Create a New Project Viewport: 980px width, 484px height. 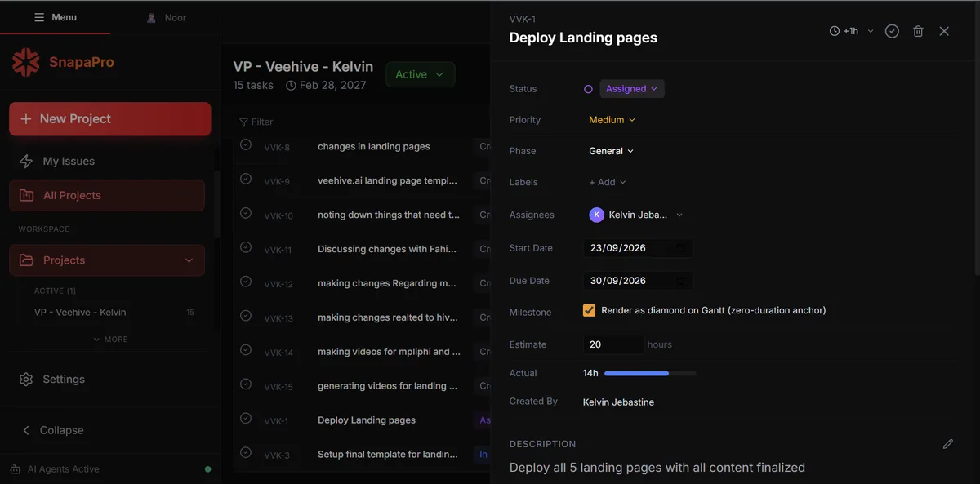(110, 119)
